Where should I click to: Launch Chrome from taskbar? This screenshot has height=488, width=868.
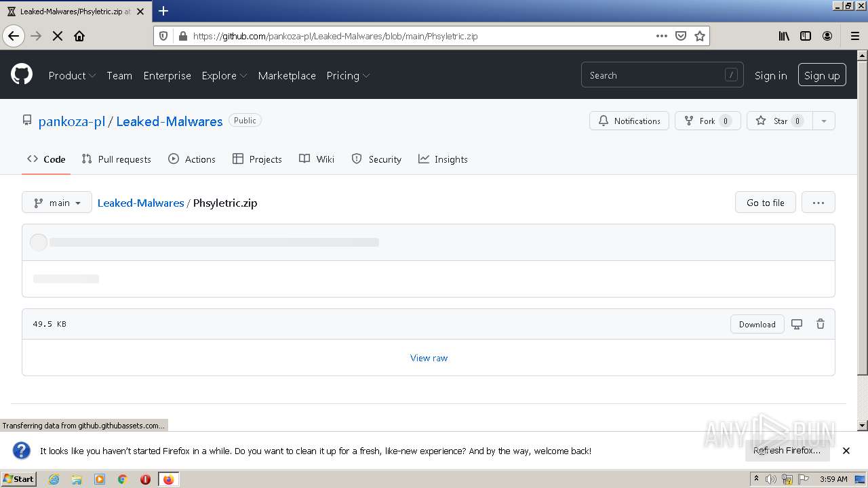point(123,479)
